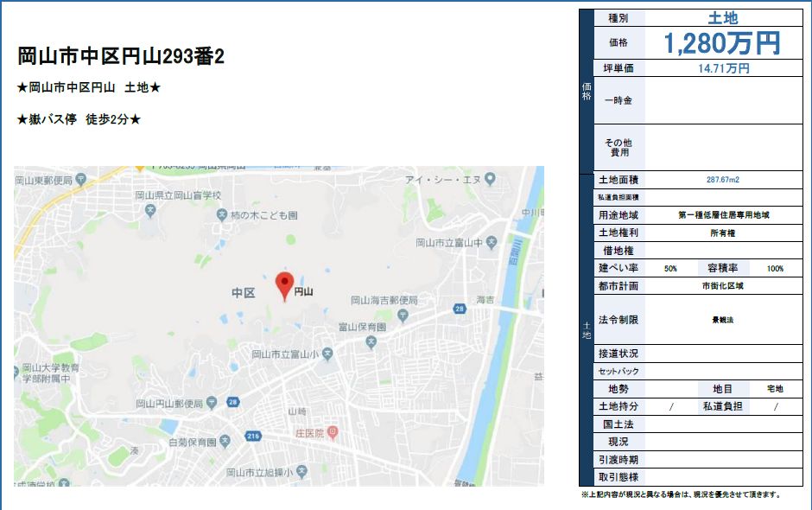Image resolution: width=812 pixels, height=510 pixels.
Task: Click the その他費用 row label
Action: [x=619, y=147]
